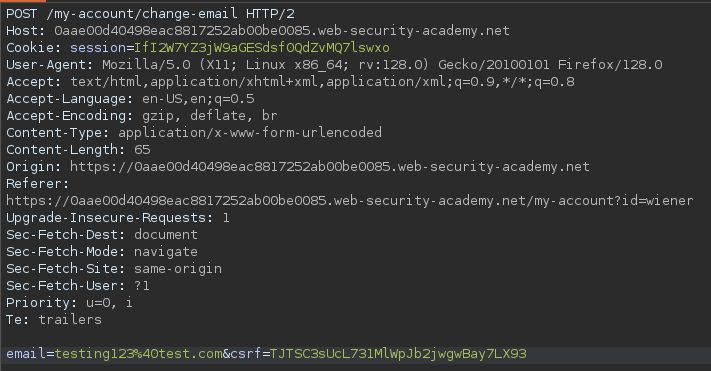The image size is (711, 371).
Task: Select the Accept-Encoding header value
Action: click(209, 116)
